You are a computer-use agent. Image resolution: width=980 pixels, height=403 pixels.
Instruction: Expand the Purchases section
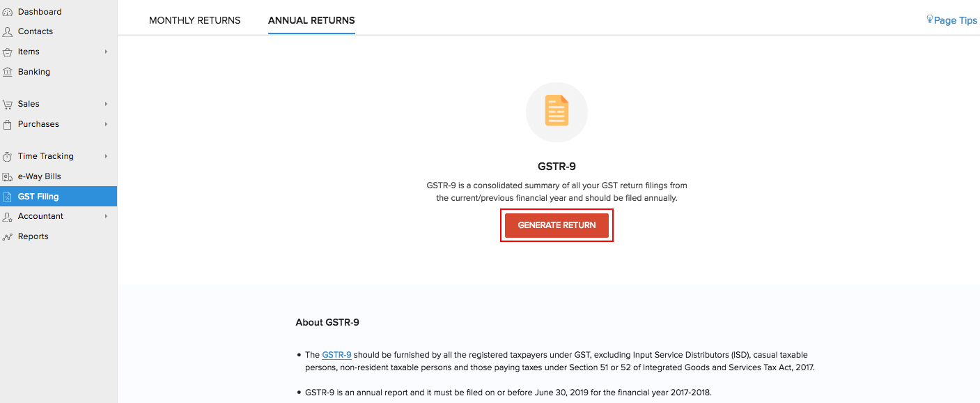[106, 124]
